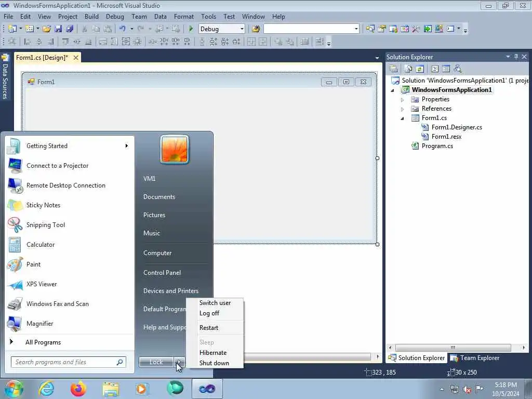Screen dimensions: 532x399
Task: Select Shut down from the power menu
Action: pyautogui.click(x=214, y=363)
